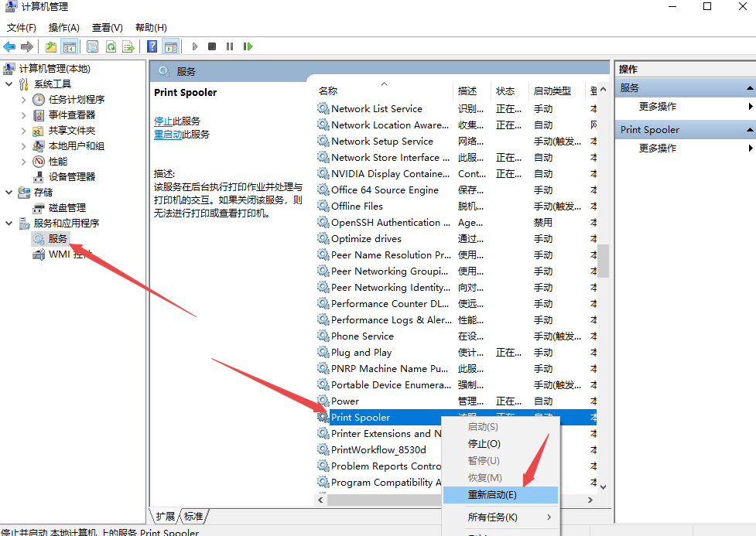The height and width of the screenshot is (536, 756).
Task: Collapse the 系统工具 tree node
Action: tap(9, 84)
